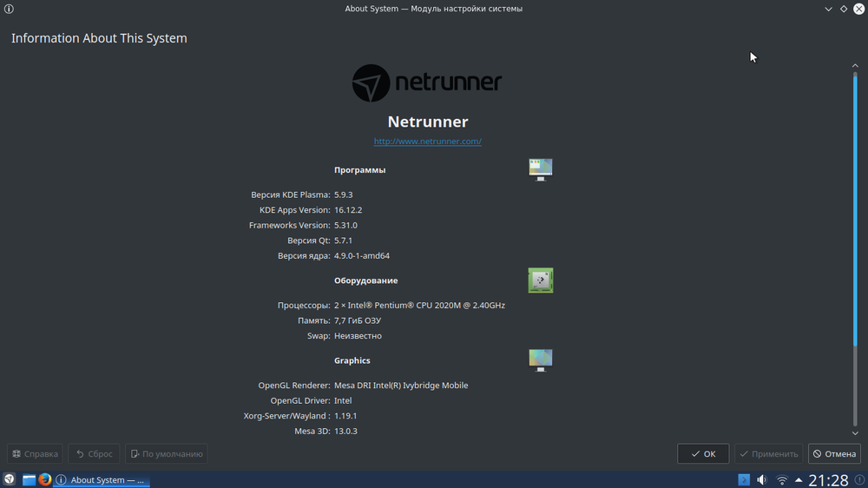Click the 21:28 clock
The width and height of the screenshot is (868, 488).
[x=828, y=479]
